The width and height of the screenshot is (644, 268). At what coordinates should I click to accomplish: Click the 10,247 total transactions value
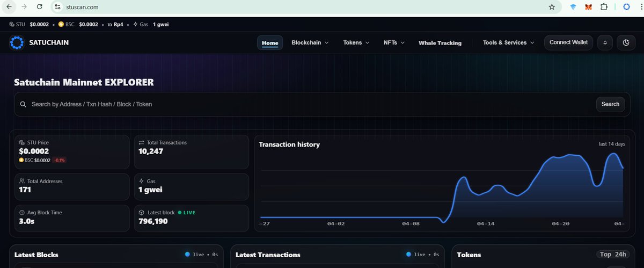(x=151, y=151)
